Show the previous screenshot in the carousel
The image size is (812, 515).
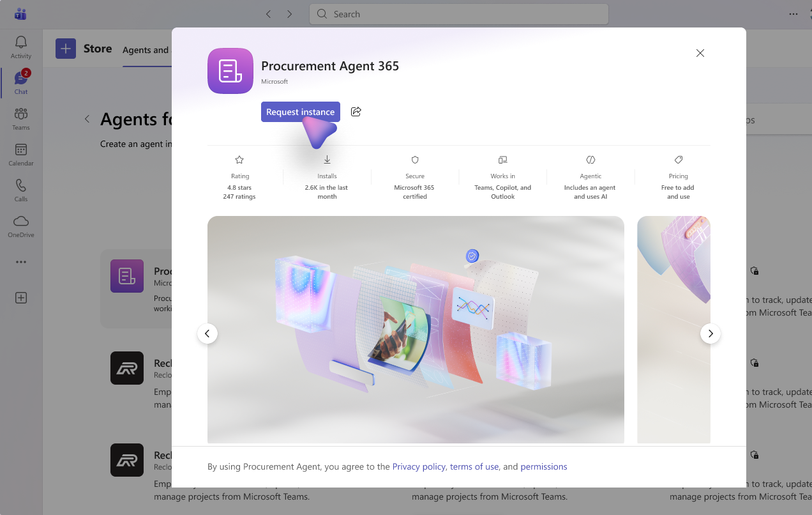[x=207, y=334]
